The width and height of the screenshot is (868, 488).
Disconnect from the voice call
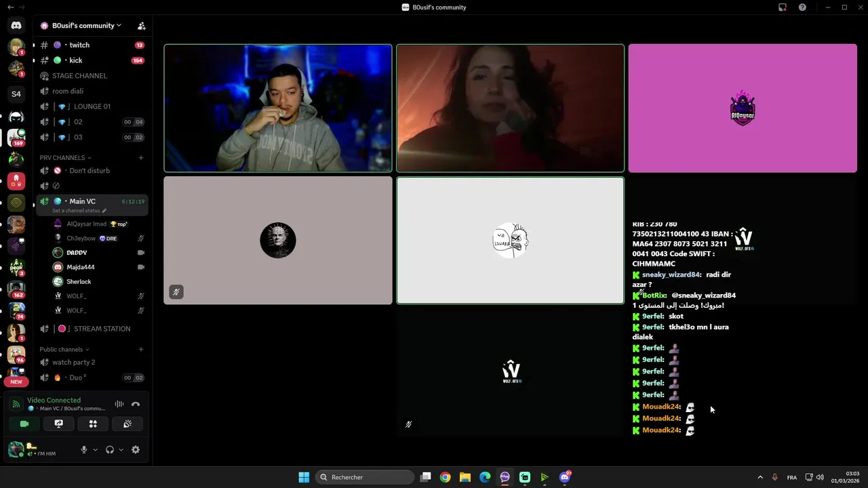tap(136, 404)
